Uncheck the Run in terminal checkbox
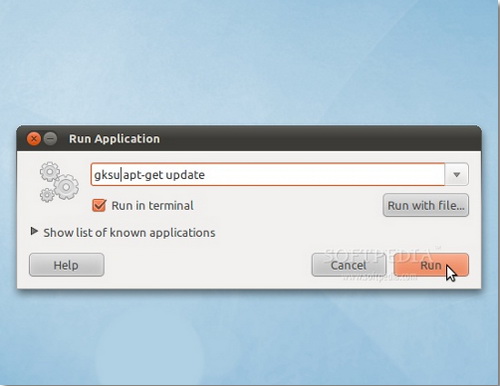This screenshot has width=500, height=386. pos(99,205)
